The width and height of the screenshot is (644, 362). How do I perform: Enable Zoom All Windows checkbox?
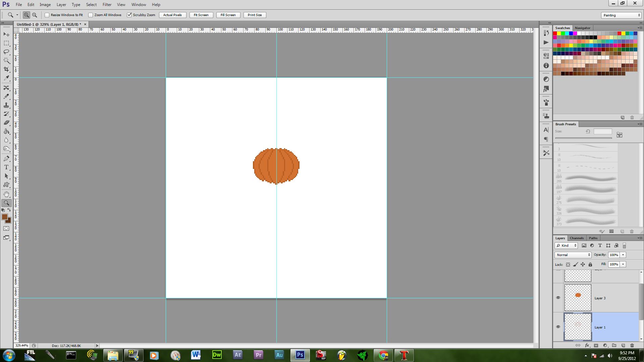[x=91, y=15]
